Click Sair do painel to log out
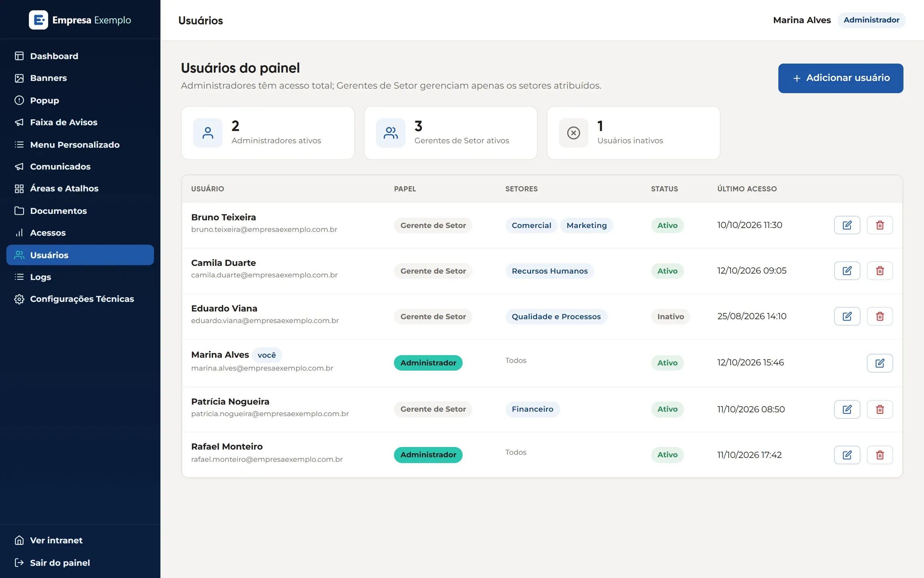The height and width of the screenshot is (578, 924). [80, 563]
